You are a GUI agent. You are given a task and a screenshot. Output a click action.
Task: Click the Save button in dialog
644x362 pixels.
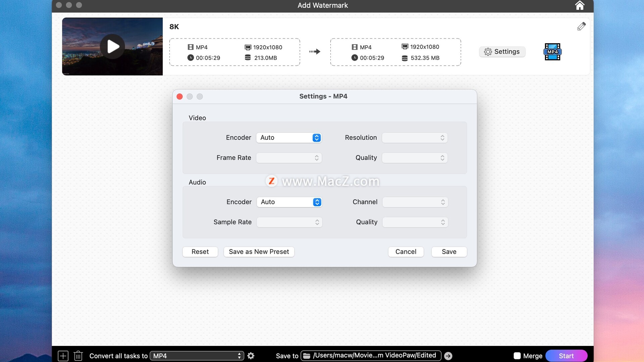(449, 252)
